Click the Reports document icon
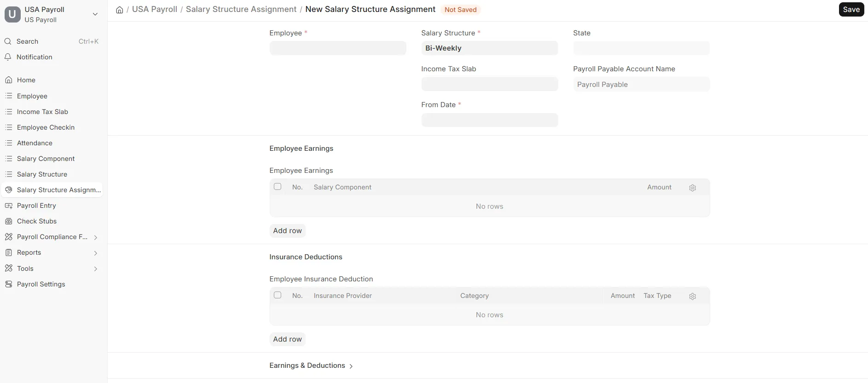 (8, 252)
